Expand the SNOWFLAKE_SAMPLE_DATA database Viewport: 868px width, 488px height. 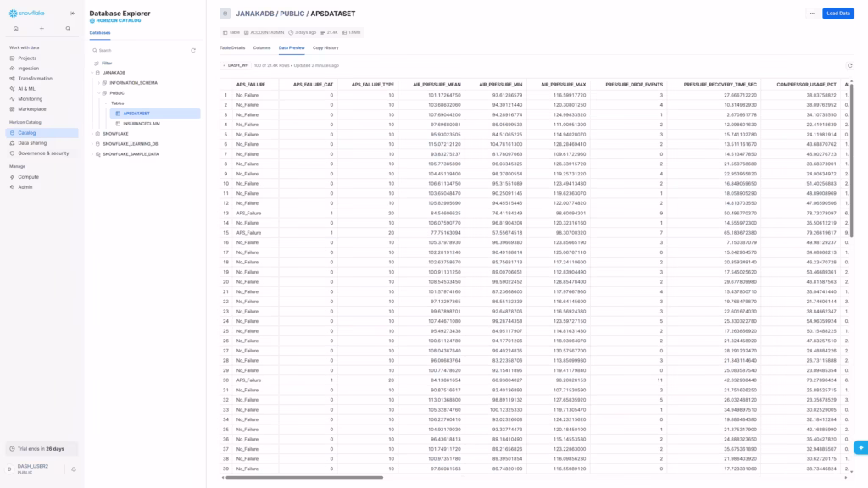(x=92, y=154)
